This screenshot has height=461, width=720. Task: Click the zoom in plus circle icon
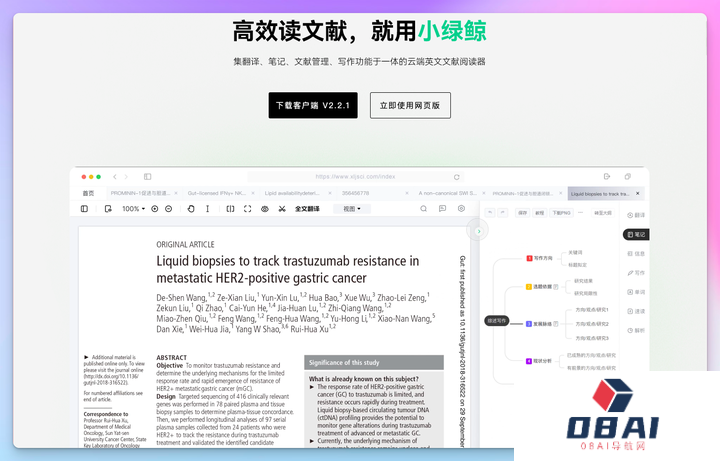(155, 209)
